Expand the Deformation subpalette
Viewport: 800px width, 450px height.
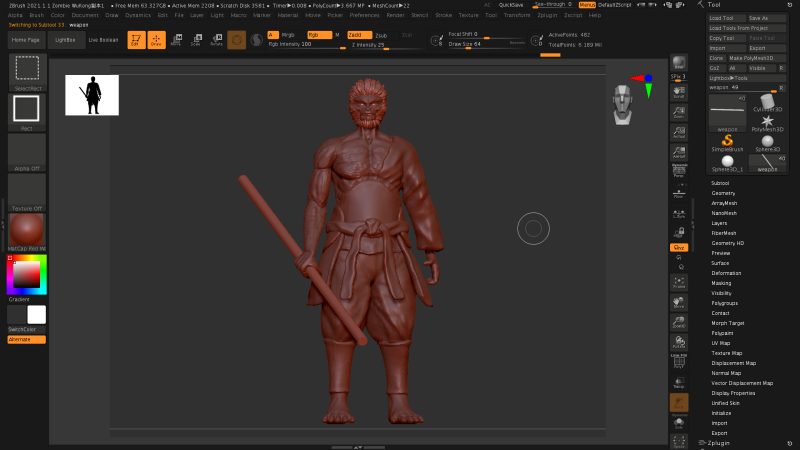click(x=726, y=272)
